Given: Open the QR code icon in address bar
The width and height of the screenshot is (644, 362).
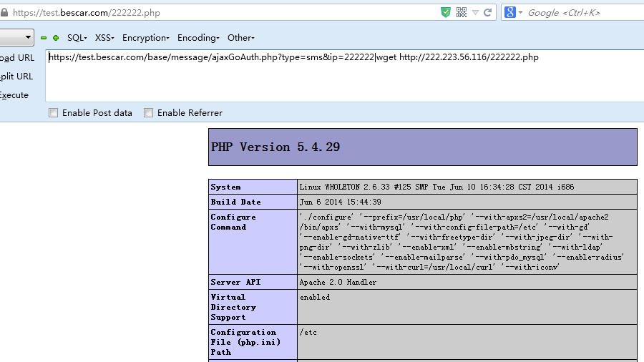Looking at the screenshot, I should [462, 12].
